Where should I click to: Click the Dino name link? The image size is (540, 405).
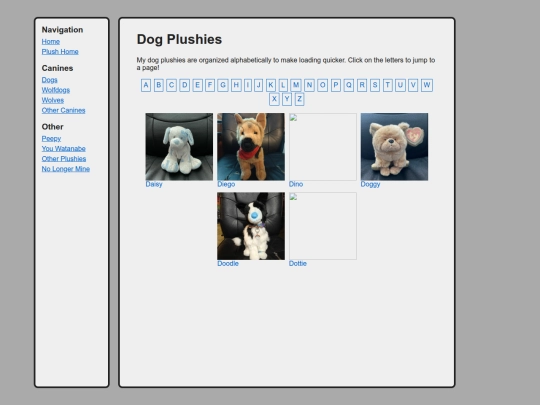[x=296, y=184]
